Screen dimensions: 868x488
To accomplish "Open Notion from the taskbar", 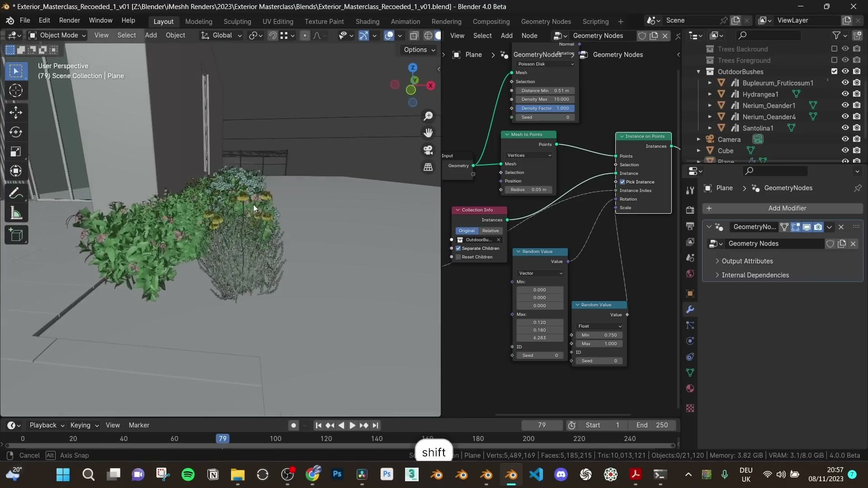I will click(x=213, y=474).
